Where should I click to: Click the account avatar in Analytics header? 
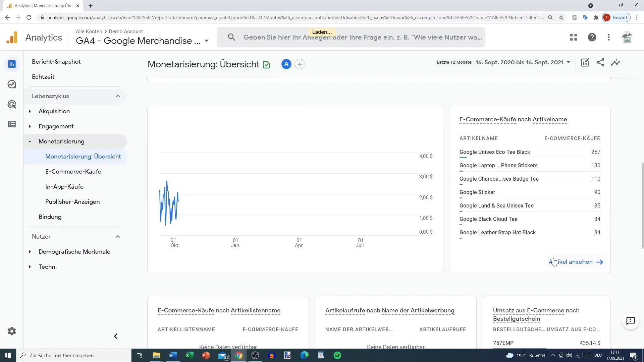point(627,37)
